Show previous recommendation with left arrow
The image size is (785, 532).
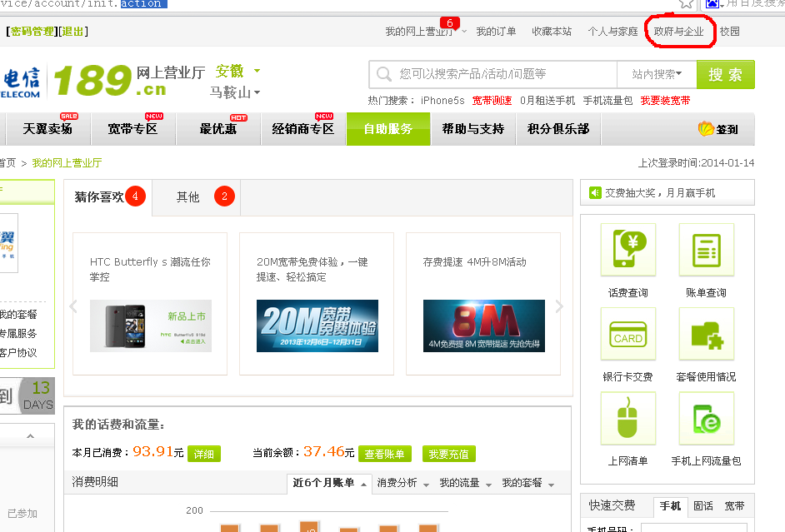73,306
